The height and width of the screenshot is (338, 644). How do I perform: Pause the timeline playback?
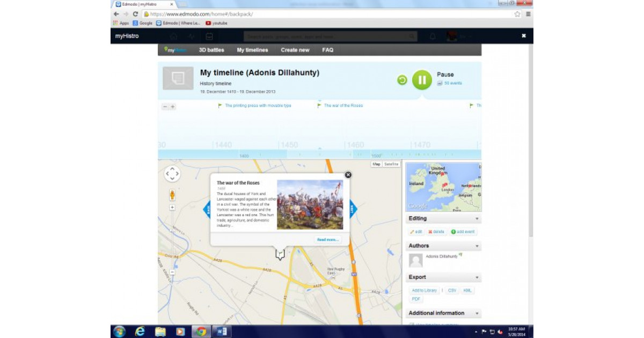[422, 79]
